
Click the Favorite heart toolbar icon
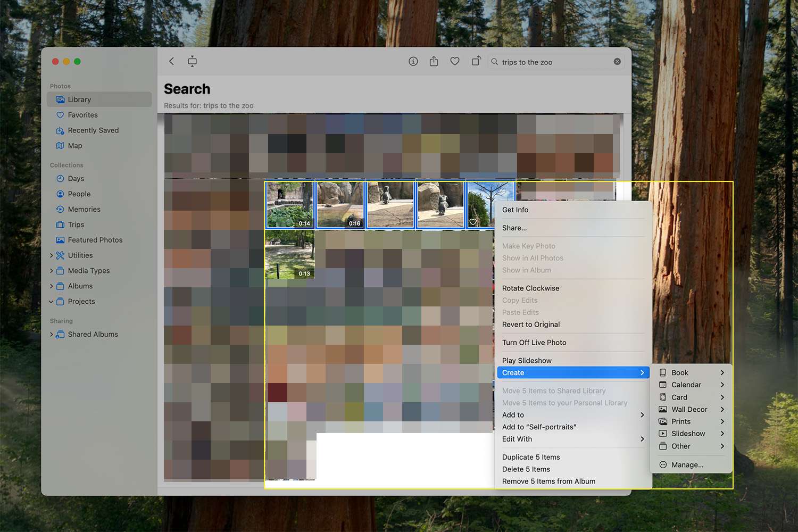pos(455,62)
